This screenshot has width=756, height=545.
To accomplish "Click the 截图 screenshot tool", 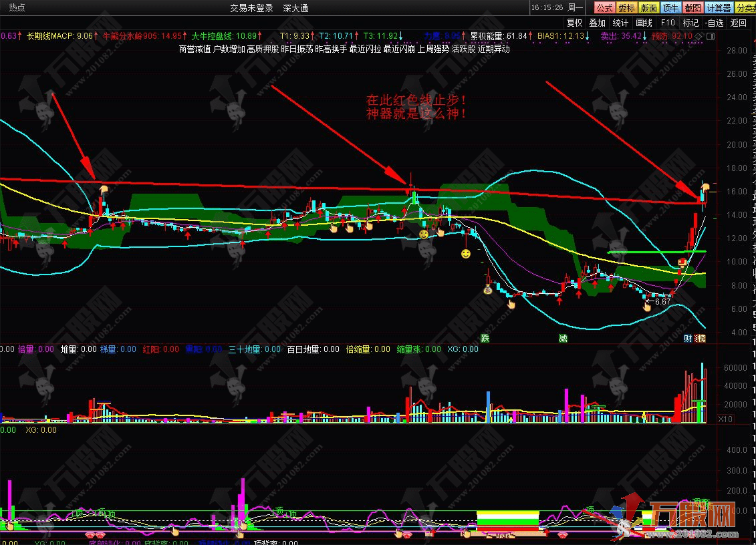I will coord(692,7).
